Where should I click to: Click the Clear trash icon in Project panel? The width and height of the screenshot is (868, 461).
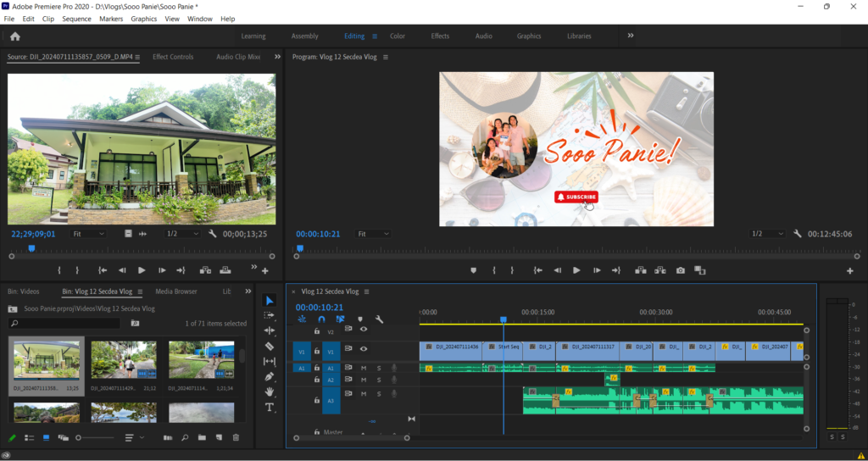[236, 438]
